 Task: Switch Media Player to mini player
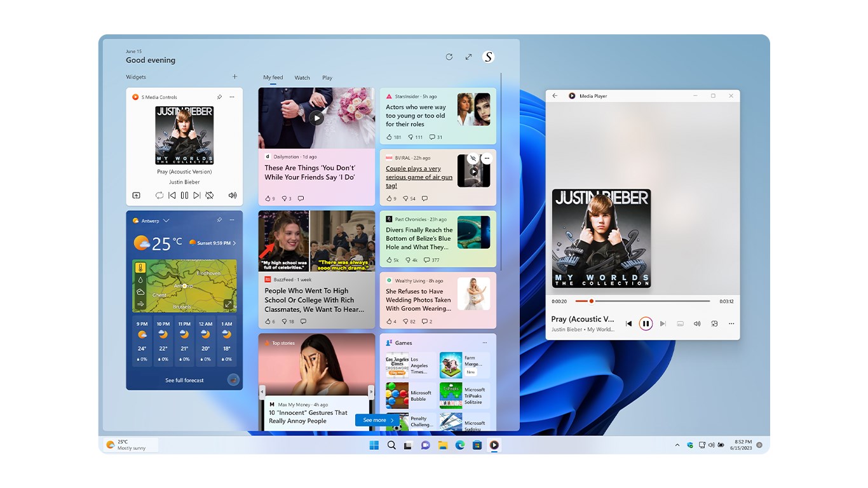[x=714, y=323]
